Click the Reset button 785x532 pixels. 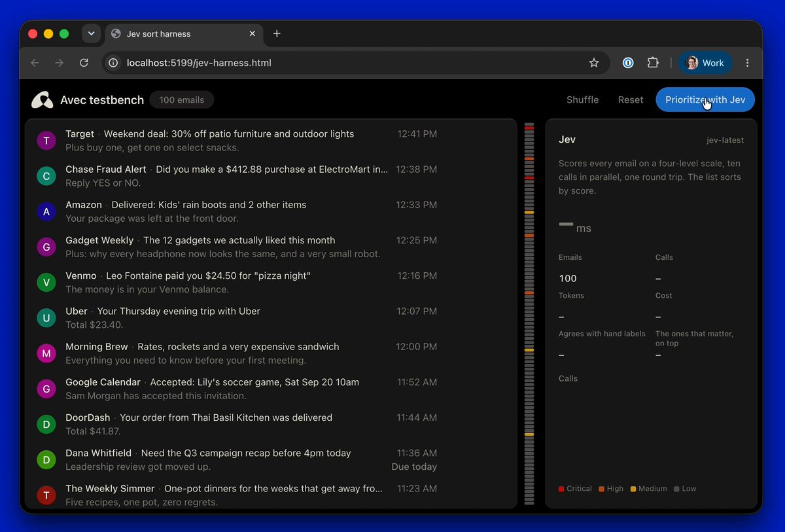tap(631, 99)
